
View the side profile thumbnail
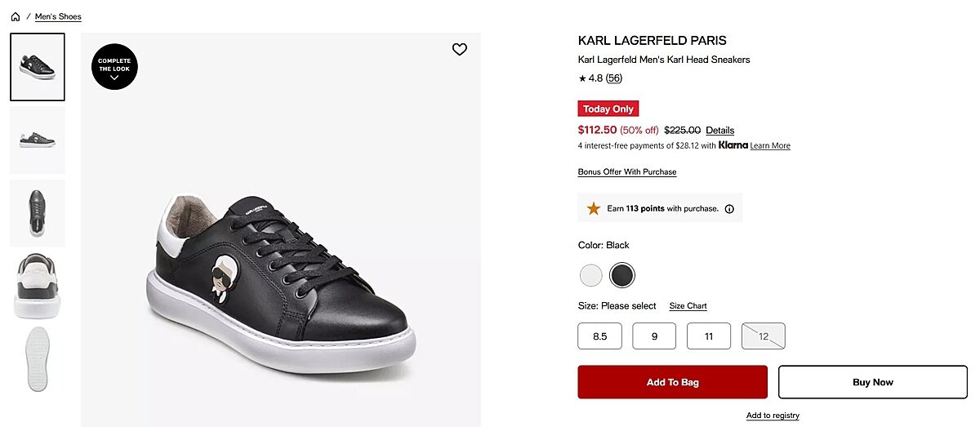coord(38,140)
